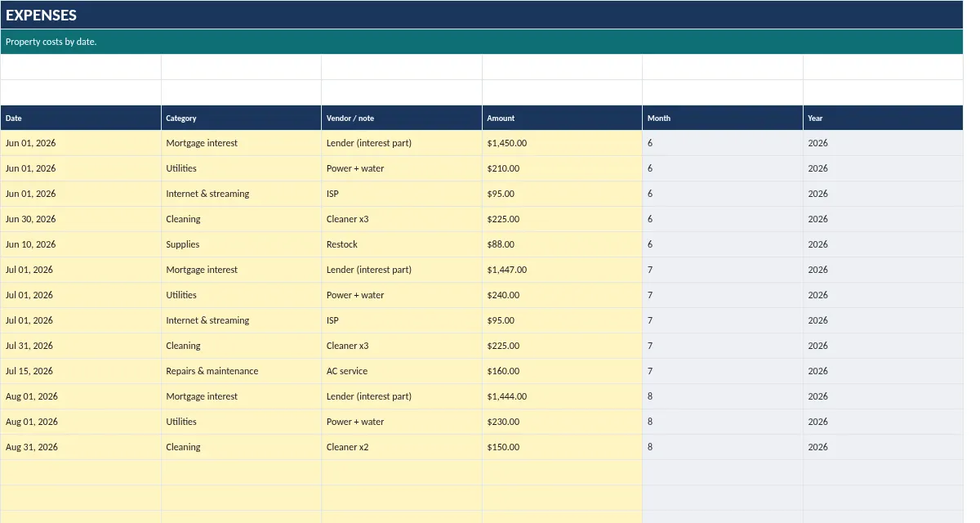The image size is (980, 523).
Task: Select the Jun 01 'Mortgage interest' category cell
Action: point(241,143)
